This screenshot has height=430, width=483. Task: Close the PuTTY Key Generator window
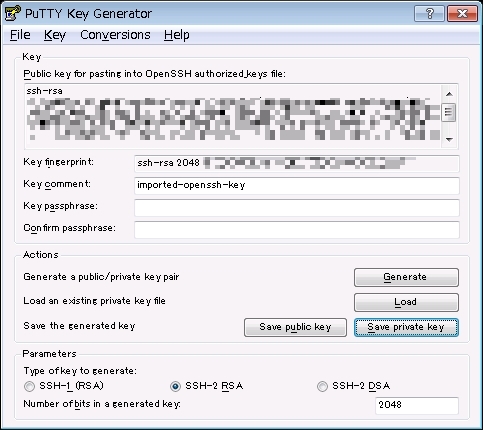tap(462, 14)
